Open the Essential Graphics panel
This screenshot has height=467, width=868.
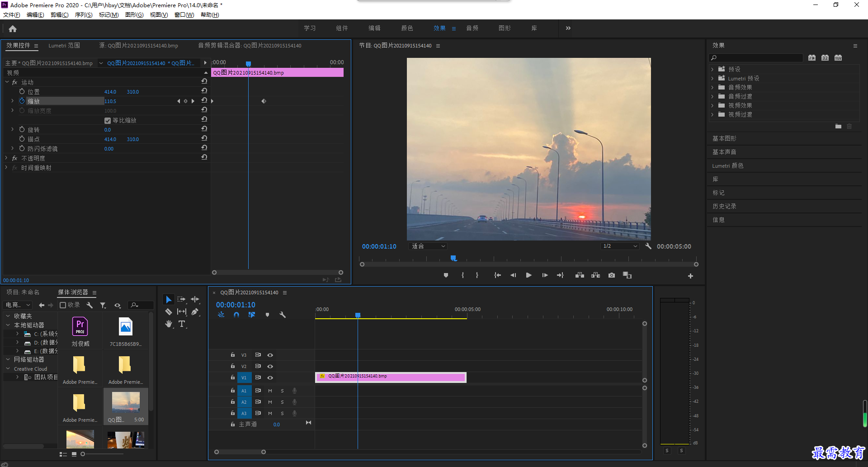tap(724, 138)
